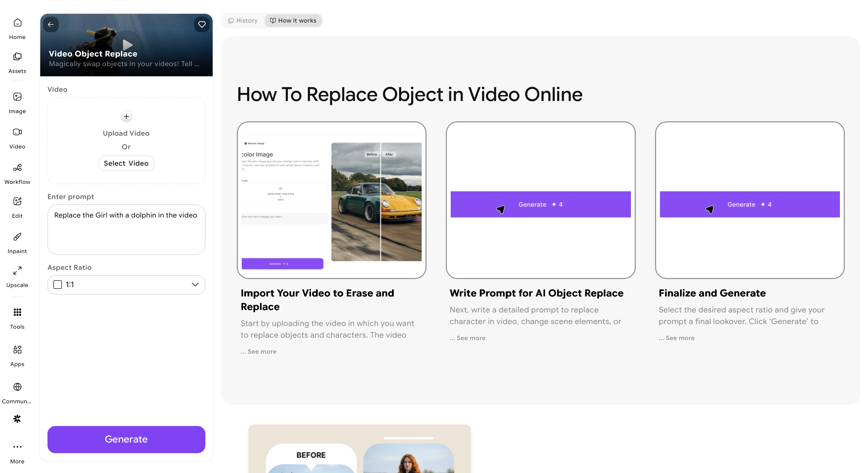Expand See more under Finalize and Generate
868x473 pixels.
[680, 338]
